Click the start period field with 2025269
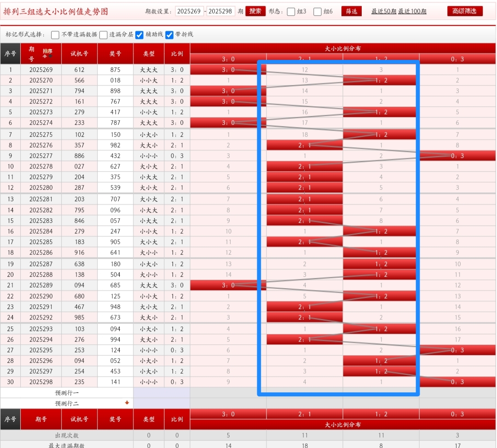The height and width of the screenshot is (448, 497). point(189,12)
